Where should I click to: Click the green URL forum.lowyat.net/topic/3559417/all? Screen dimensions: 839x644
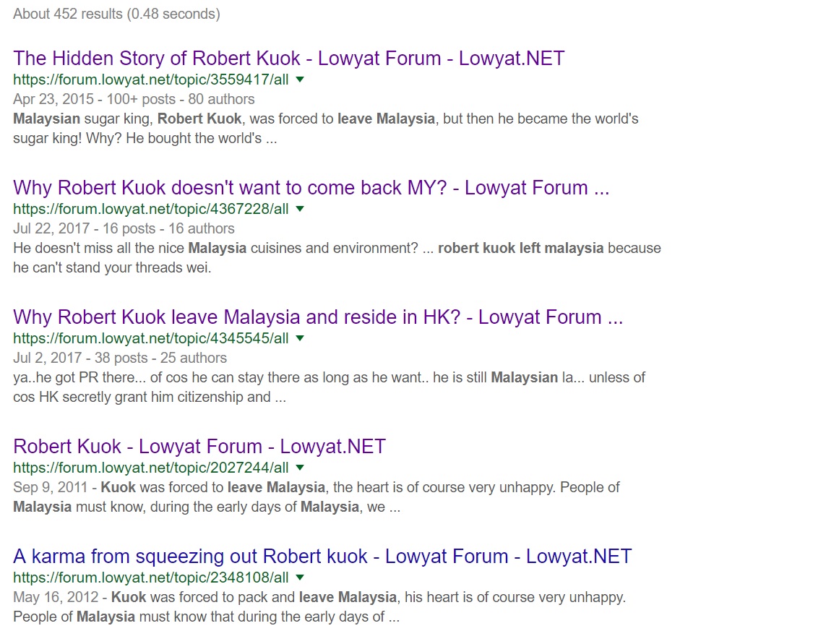(151, 80)
